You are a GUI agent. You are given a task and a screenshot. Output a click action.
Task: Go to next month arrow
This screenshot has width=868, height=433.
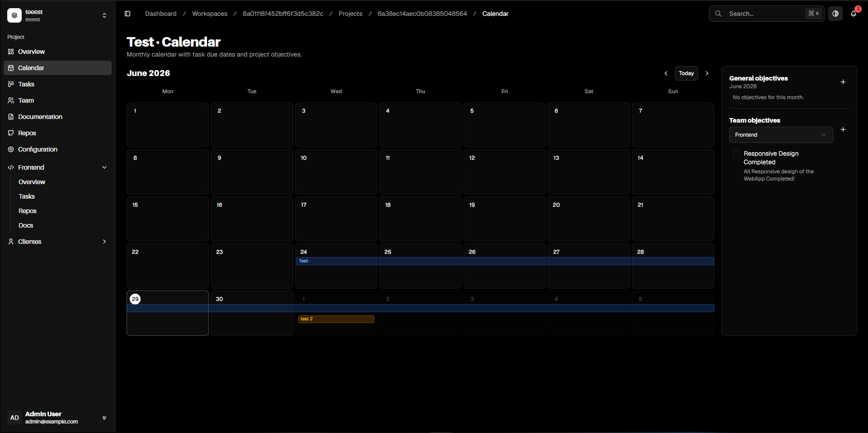pyautogui.click(x=707, y=73)
